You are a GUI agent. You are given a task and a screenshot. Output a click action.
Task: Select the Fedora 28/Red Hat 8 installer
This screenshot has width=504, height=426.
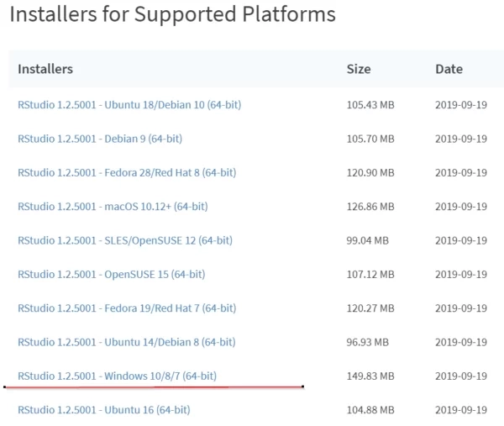pyautogui.click(x=127, y=172)
